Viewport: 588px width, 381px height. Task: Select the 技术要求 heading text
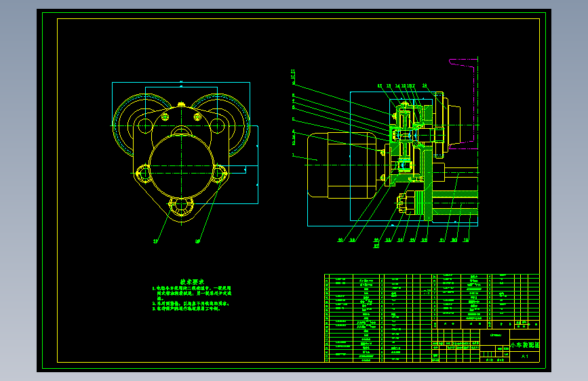pos(192,281)
